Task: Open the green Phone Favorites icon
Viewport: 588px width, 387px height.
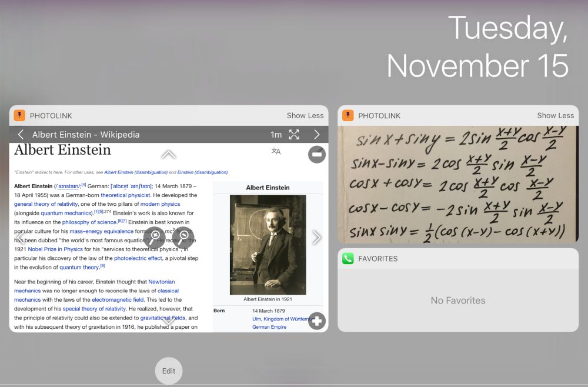Action: [348, 258]
